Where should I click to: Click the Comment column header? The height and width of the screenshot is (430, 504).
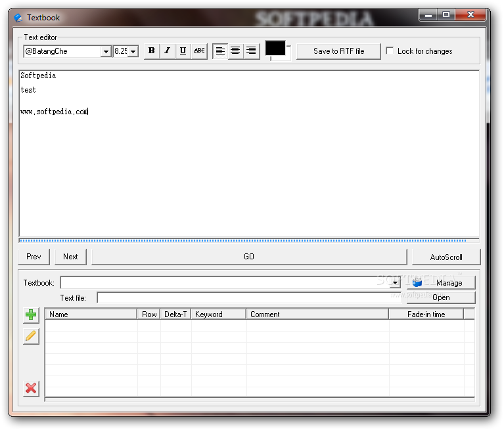[x=317, y=314]
